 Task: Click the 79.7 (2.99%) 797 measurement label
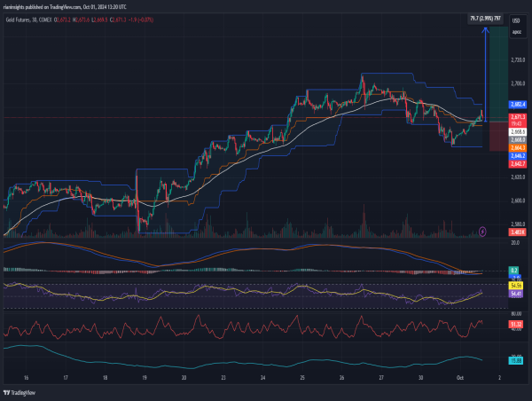(485, 19)
